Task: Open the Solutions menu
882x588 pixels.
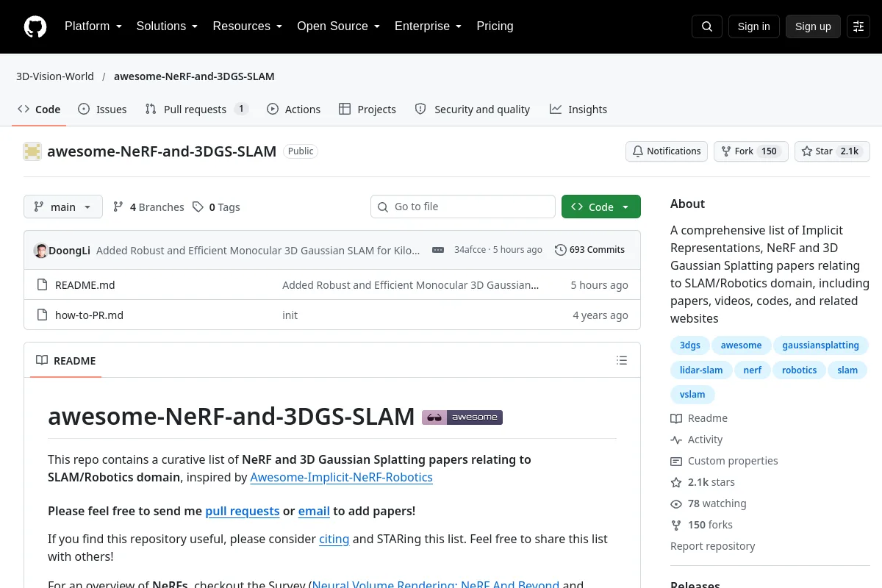Action: 167,26
